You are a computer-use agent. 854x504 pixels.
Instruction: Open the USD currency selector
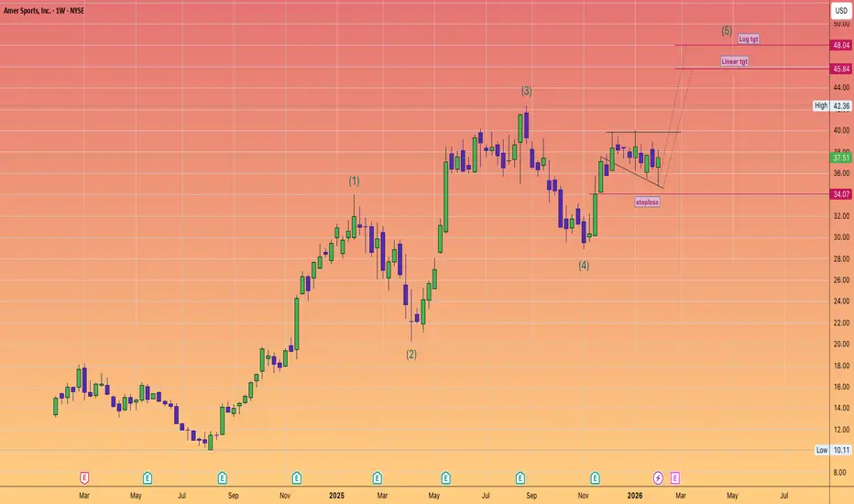click(x=841, y=10)
